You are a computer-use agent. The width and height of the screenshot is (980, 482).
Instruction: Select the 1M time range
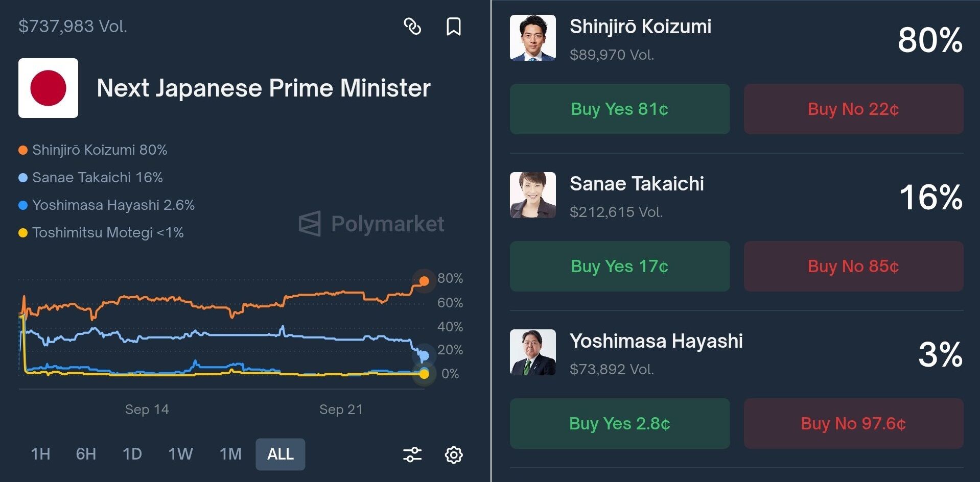click(x=230, y=454)
